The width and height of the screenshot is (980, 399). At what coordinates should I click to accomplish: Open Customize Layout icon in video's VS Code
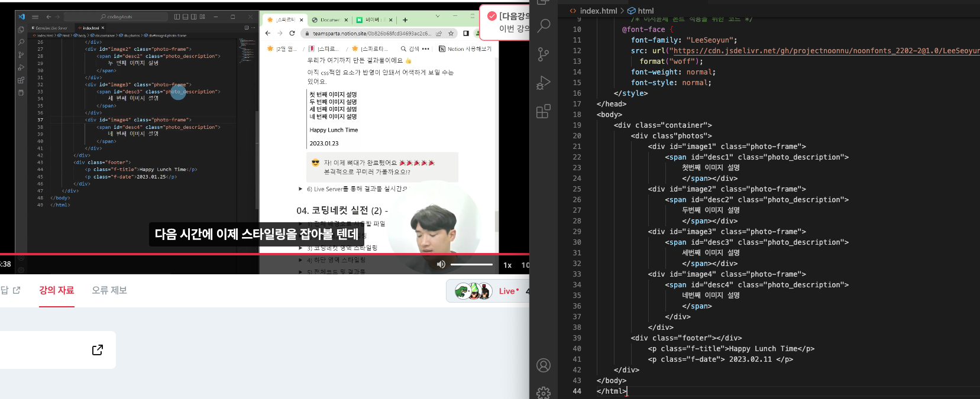202,17
